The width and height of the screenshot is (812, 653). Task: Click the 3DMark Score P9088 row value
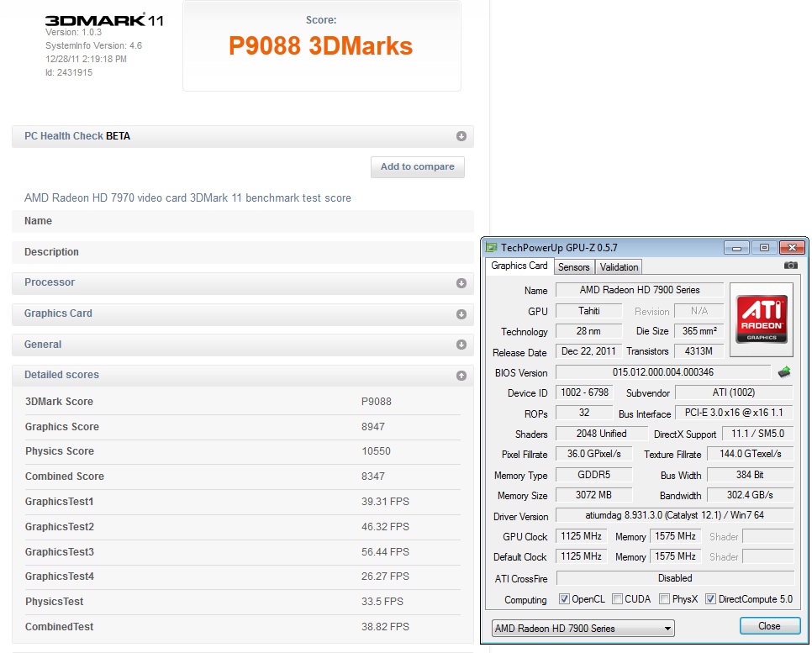click(377, 402)
